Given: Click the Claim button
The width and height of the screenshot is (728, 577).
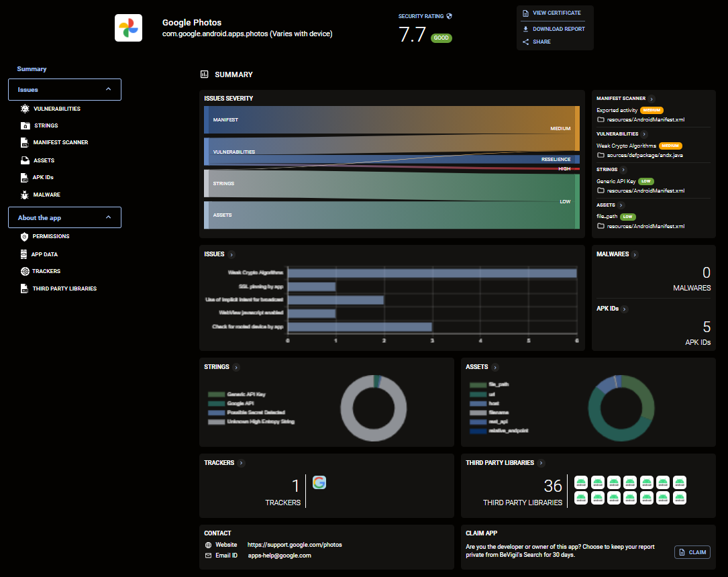Looking at the screenshot, I should pos(692,552).
